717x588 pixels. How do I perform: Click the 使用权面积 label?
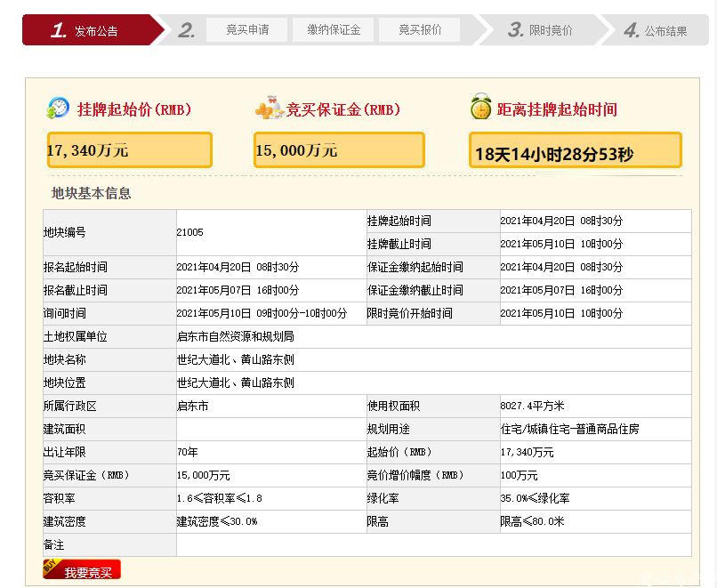[394, 406]
